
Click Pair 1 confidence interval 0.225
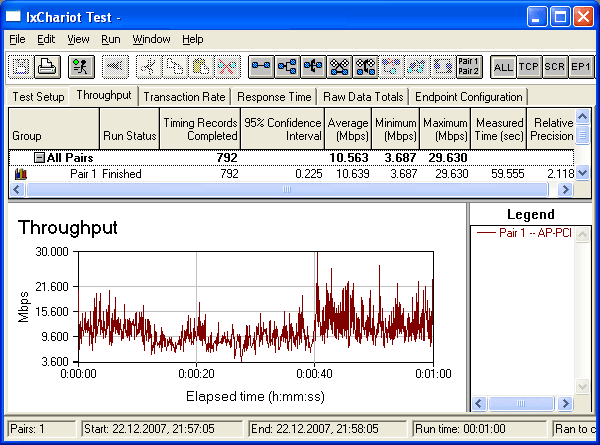point(308,174)
